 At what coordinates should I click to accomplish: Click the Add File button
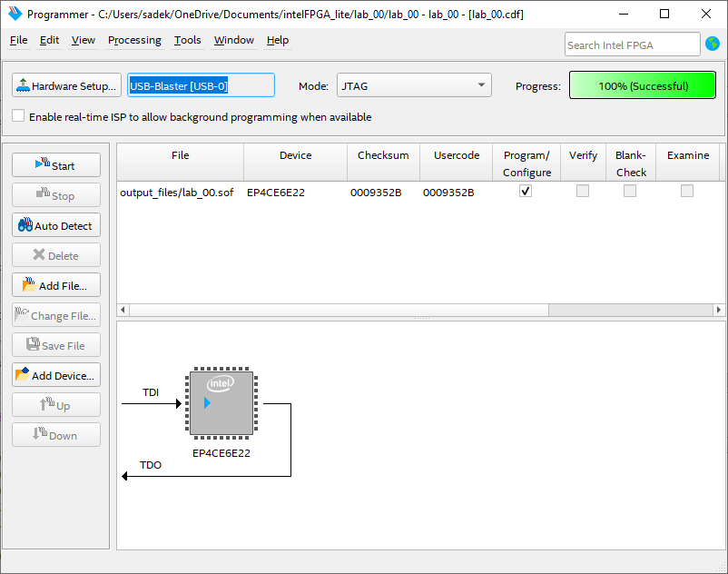pos(56,285)
